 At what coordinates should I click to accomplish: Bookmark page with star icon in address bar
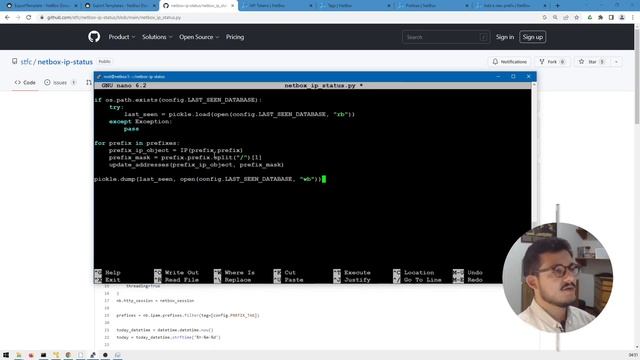(576, 18)
